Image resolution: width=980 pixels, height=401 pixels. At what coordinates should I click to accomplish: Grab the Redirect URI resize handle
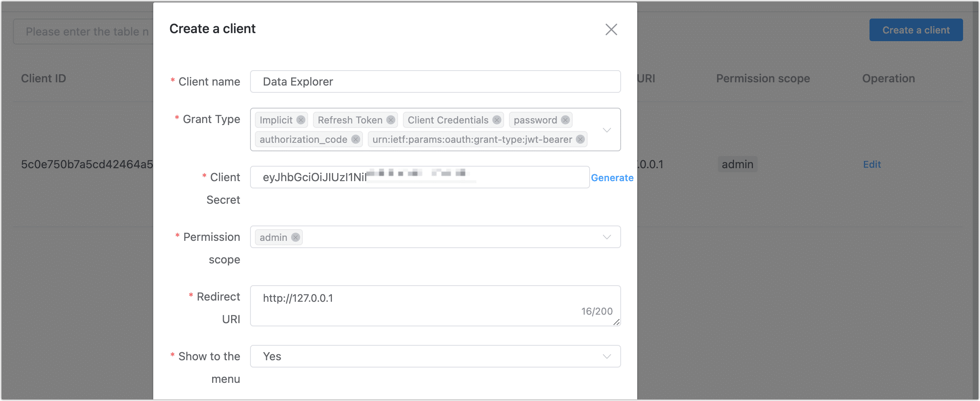[x=616, y=322]
